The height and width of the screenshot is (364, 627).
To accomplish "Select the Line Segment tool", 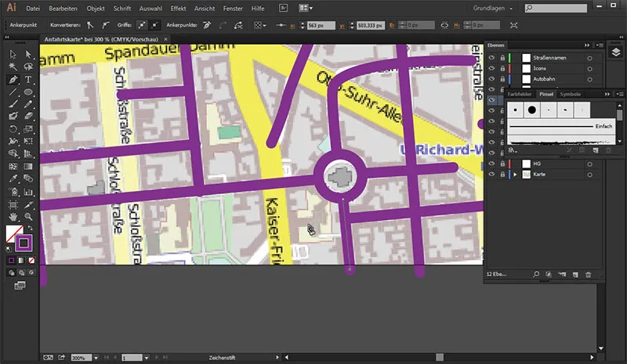I will tap(13, 92).
